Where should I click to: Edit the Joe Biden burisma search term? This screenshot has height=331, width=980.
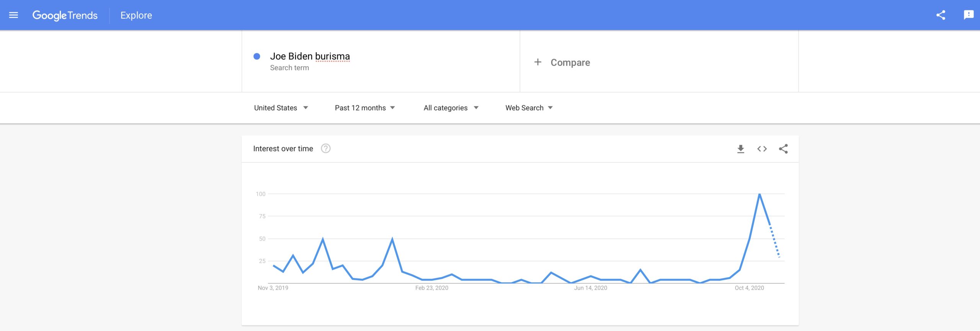click(310, 56)
